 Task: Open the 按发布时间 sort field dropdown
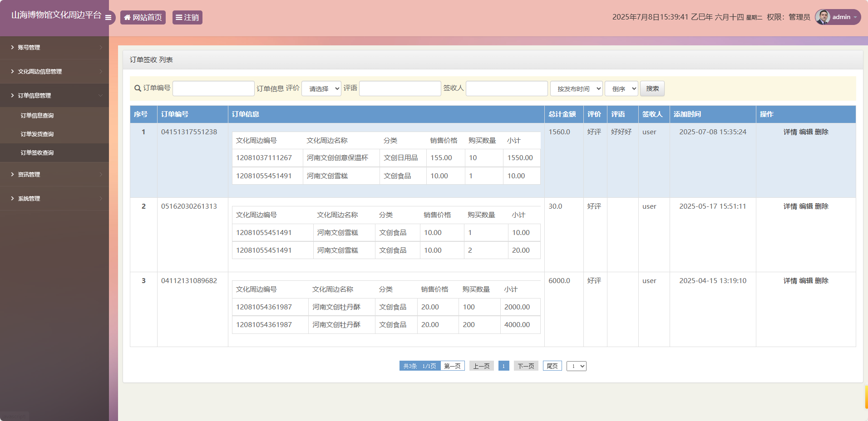point(576,88)
